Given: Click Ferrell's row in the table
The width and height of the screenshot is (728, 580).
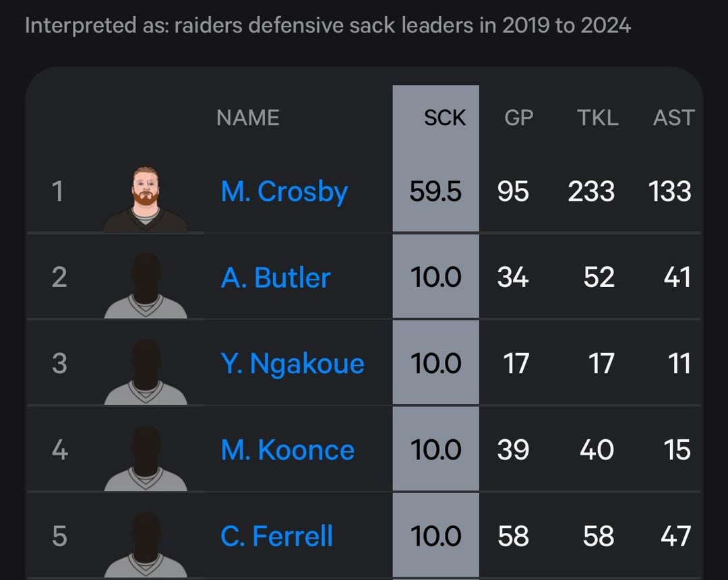Looking at the screenshot, I should [x=364, y=536].
